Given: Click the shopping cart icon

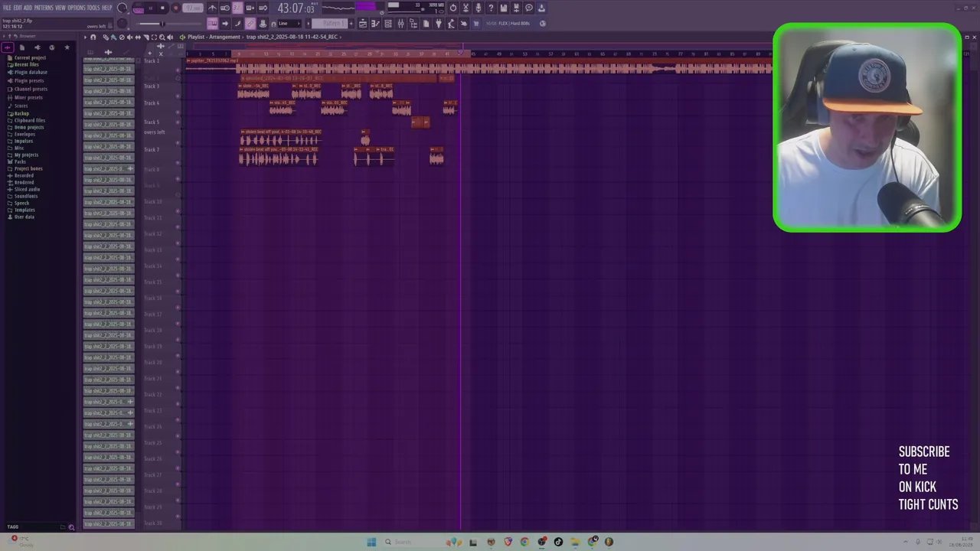Looking at the screenshot, I should click(x=476, y=24).
